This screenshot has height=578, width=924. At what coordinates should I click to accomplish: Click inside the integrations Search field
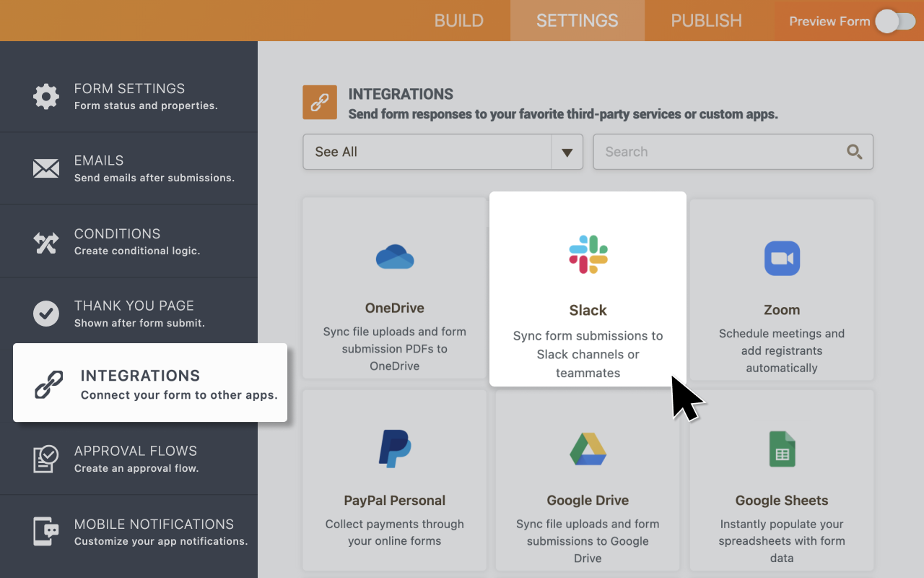722,152
